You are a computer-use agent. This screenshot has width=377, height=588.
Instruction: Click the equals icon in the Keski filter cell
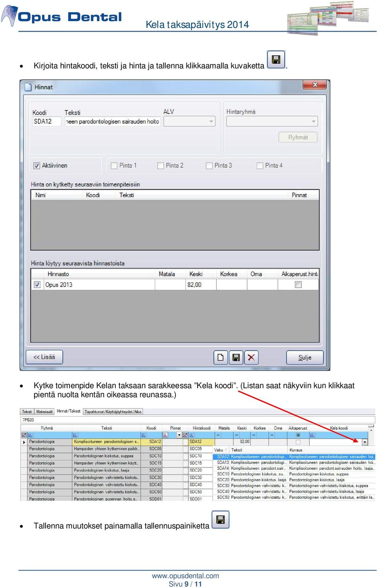(x=236, y=435)
